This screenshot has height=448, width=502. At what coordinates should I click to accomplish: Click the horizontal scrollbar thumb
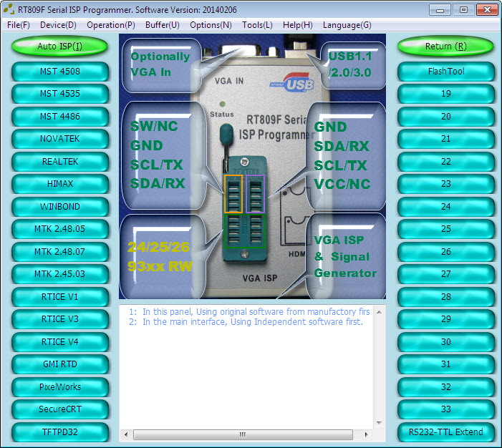pyautogui.click(x=243, y=434)
